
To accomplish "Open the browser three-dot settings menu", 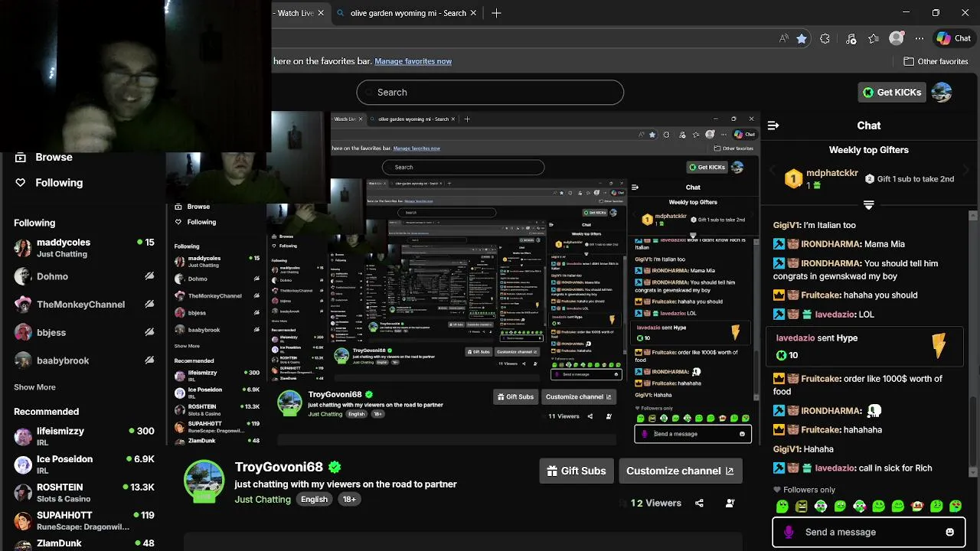I will click(919, 38).
